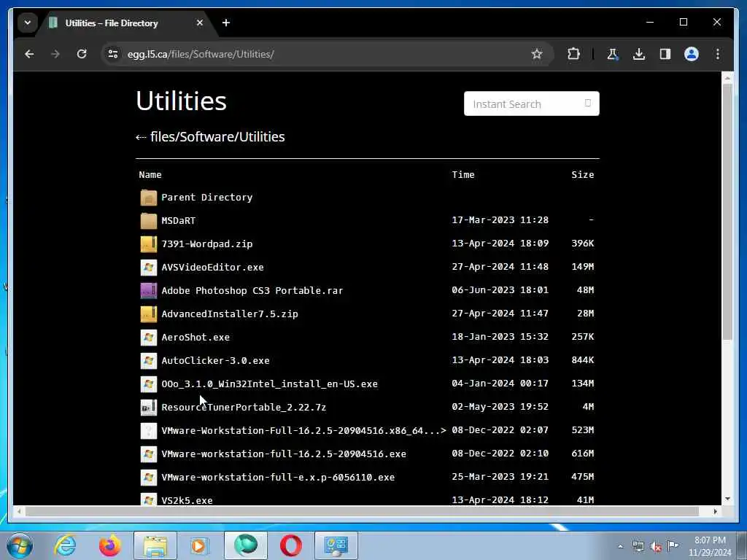747x560 pixels.
Task: Download VMware-workstation-full-e.x.p-6056110.exe
Action: pos(278,477)
